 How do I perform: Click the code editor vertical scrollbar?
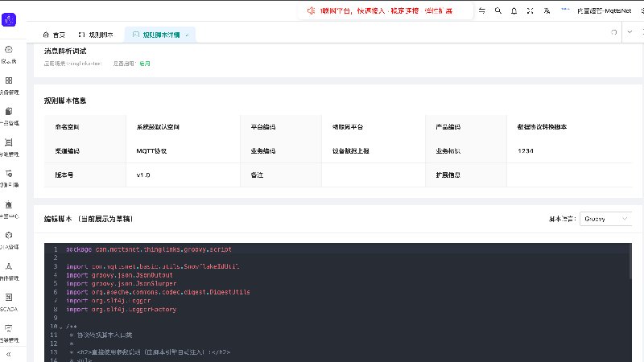(630, 263)
